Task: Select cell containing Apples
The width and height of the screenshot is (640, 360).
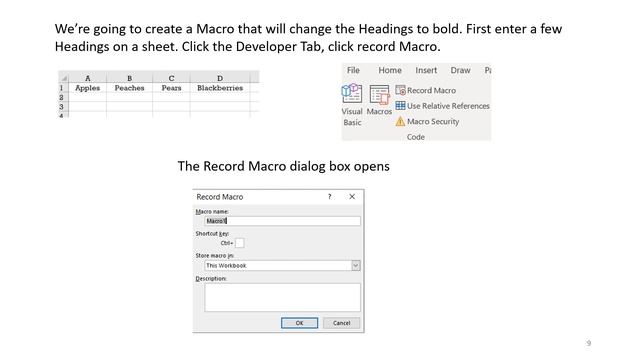Action: pyautogui.click(x=87, y=88)
